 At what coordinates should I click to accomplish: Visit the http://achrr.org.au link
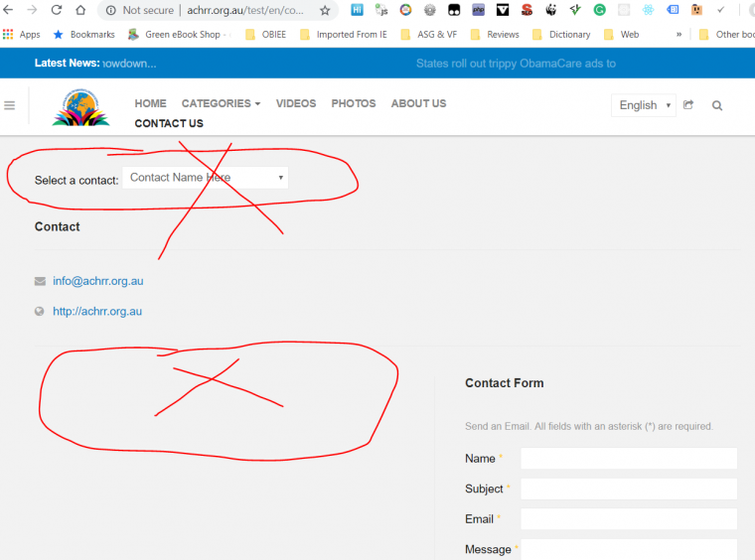coord(97,311)
